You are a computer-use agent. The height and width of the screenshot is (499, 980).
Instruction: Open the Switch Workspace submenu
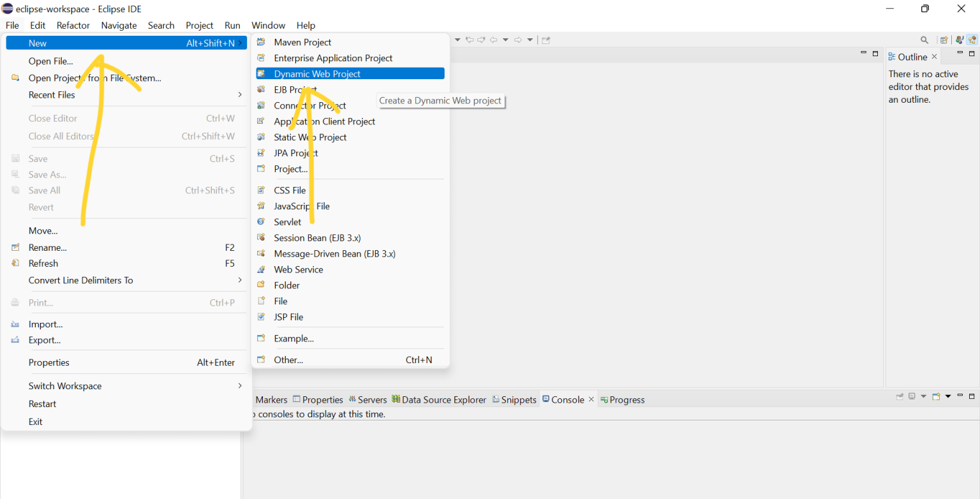coord(64,385)
